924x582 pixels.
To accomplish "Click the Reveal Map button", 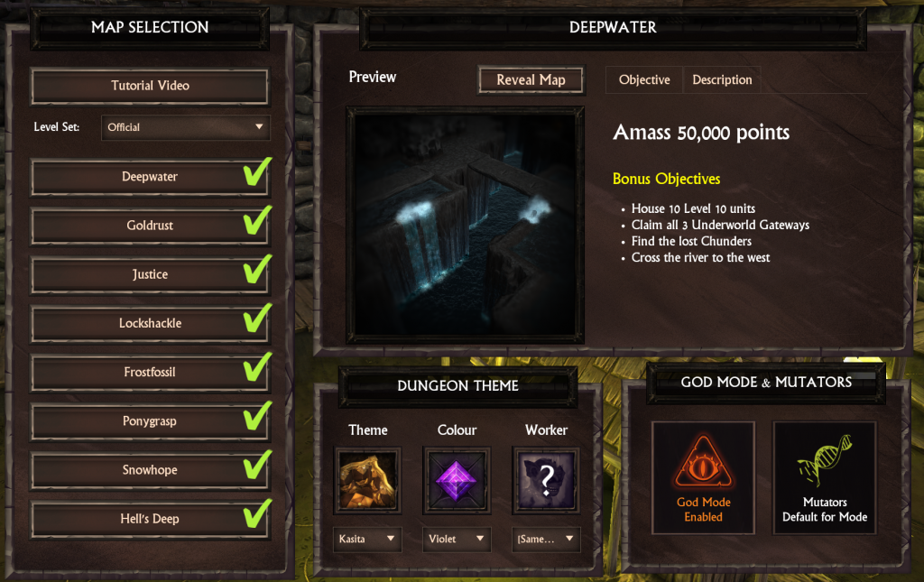I will tap(531, 80).
